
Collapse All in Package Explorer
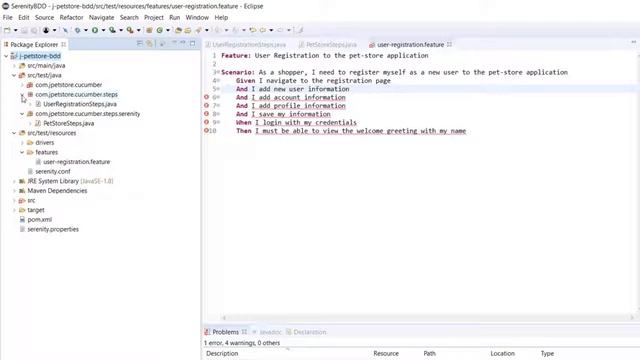(x=140, y=44)
